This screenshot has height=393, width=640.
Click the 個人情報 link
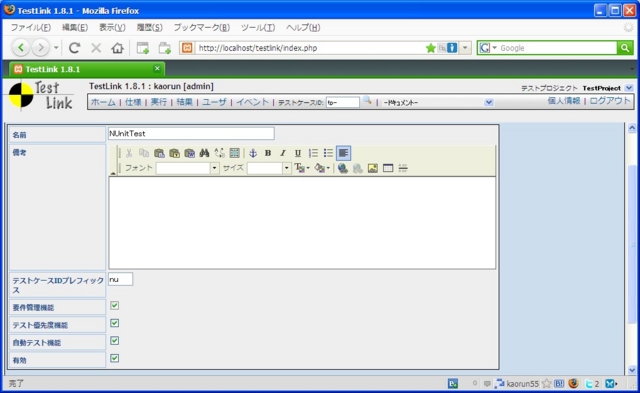click(x=564, y=101)
